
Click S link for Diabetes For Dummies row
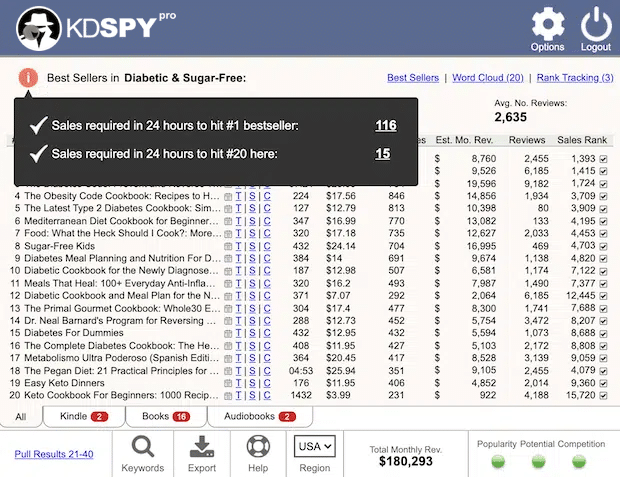(252, 333)
